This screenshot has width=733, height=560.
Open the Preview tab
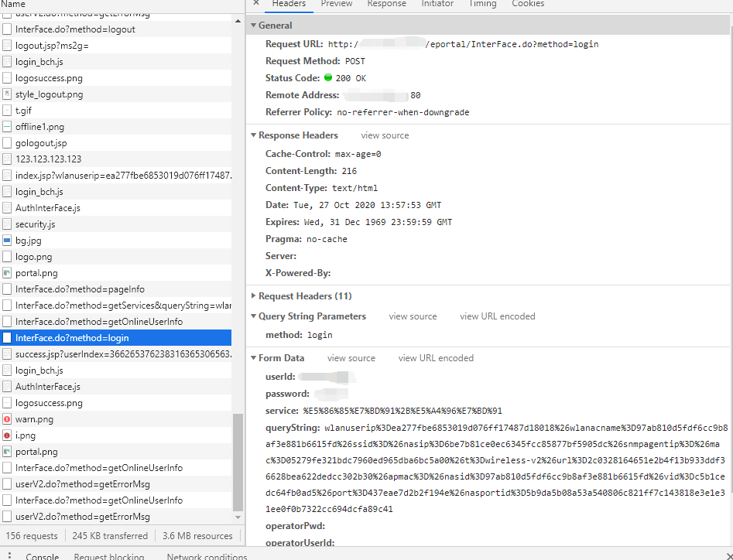(x=336, y=4)
